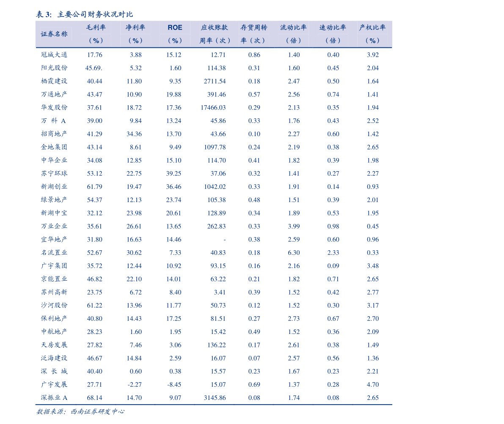
Task: Click the 证券名称 column header
Action: (54, 34)
